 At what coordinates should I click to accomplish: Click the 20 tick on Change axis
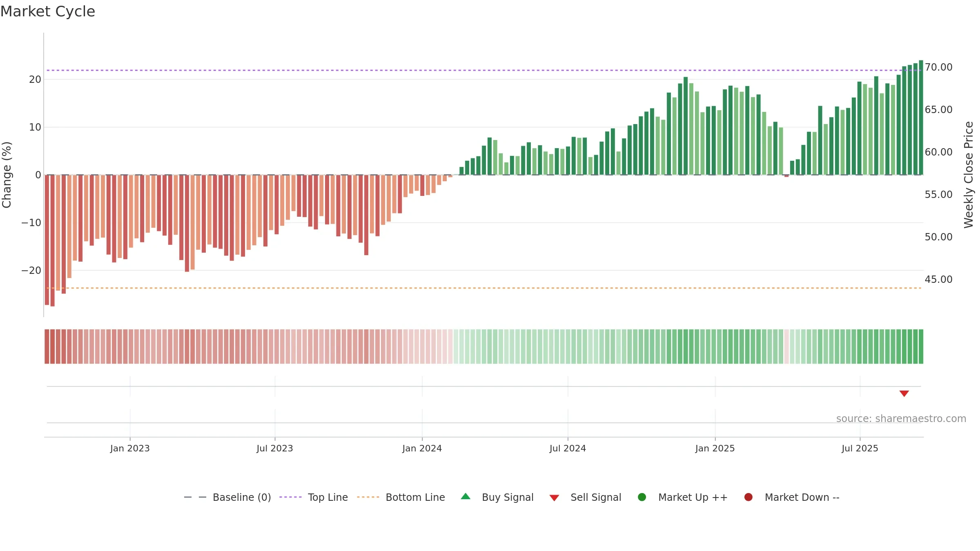pyautogui.click(x=35, y=80)
